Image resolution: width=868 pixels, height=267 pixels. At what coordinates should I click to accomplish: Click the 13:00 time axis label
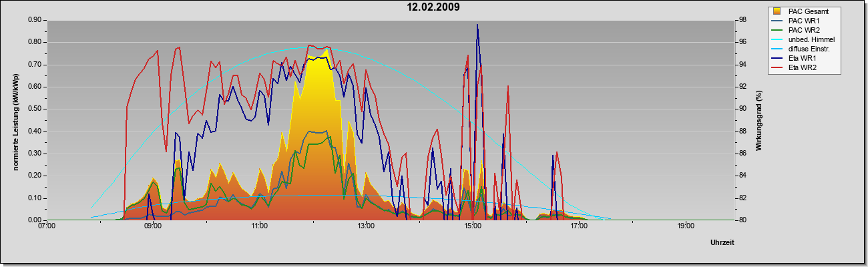pyautogui.click(x=366, y=226)
